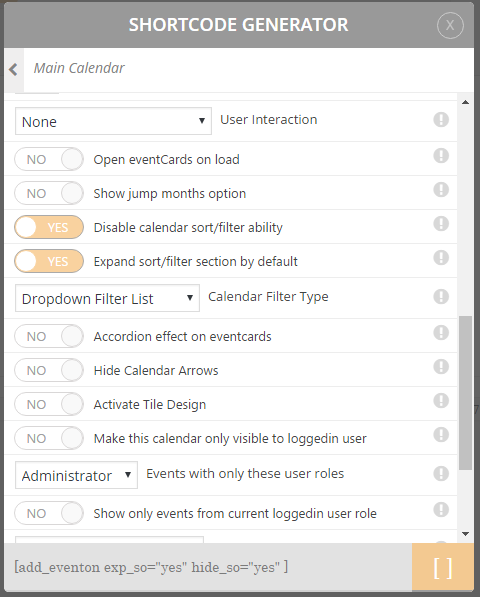Switch on Activate Tile Design

pyautogui.click(x=49, y=404)
